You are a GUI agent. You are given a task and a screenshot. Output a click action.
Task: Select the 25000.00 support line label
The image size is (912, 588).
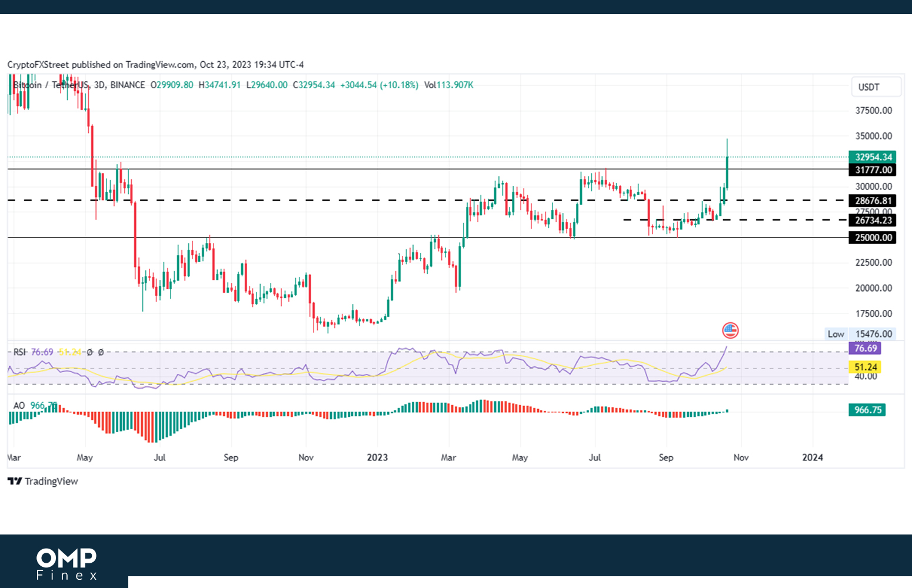873,238
